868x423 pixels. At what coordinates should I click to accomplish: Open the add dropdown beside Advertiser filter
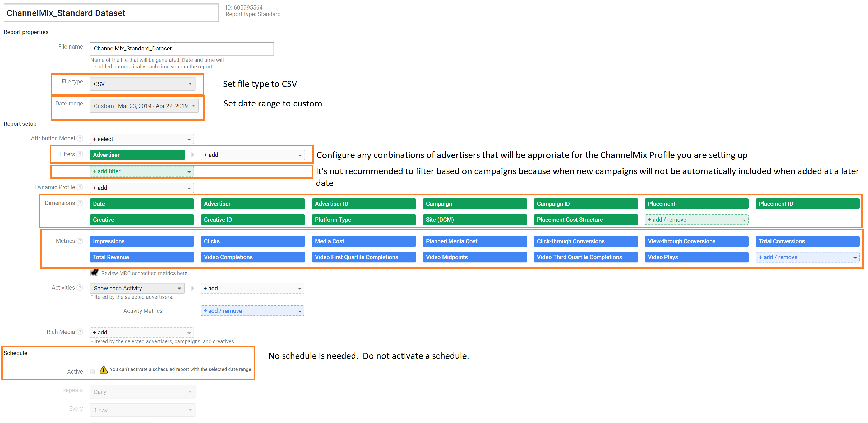(253, 155)
